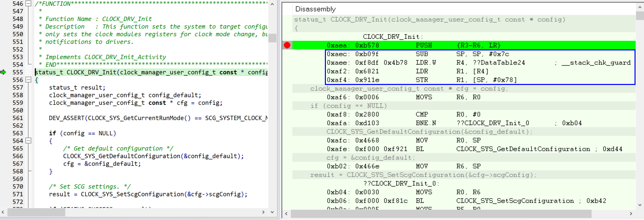The image size is (644, 220).
Task: Click the editor horizontal scrollbar left arrow
Action: click(x=3, y=212)
